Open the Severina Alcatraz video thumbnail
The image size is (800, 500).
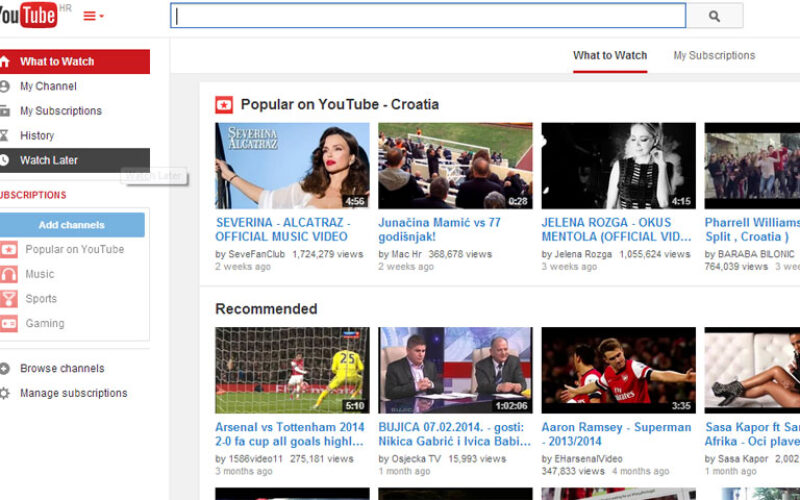coord(292,166)
